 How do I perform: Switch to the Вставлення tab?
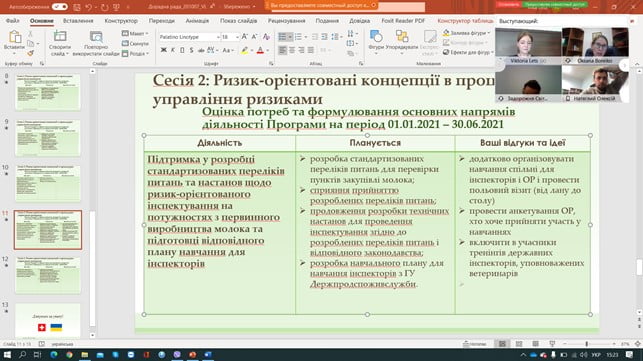(x=78, y=21)
